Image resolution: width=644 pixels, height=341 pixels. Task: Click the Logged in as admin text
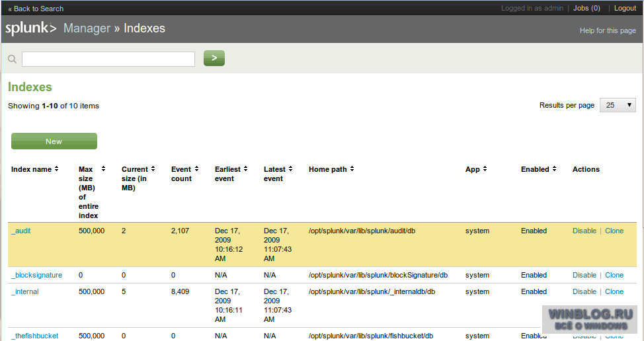click(532, 8)
